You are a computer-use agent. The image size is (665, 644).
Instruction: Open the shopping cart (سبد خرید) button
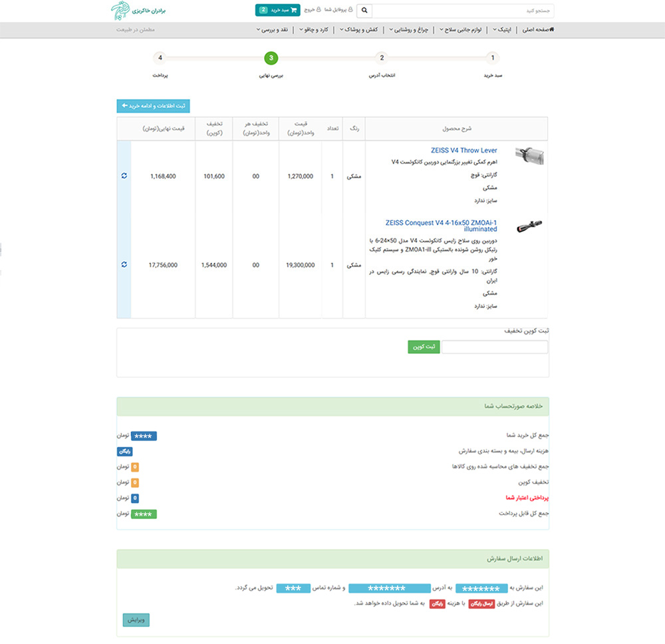pyautogui.click(x=278, y=10)
